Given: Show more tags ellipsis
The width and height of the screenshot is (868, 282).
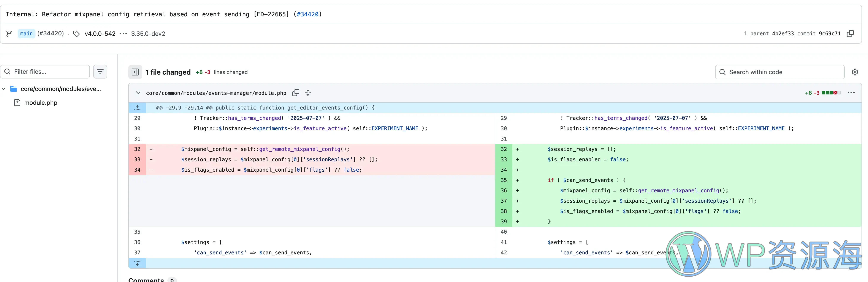Looking at the screenshot, I should tap(123, 34).
